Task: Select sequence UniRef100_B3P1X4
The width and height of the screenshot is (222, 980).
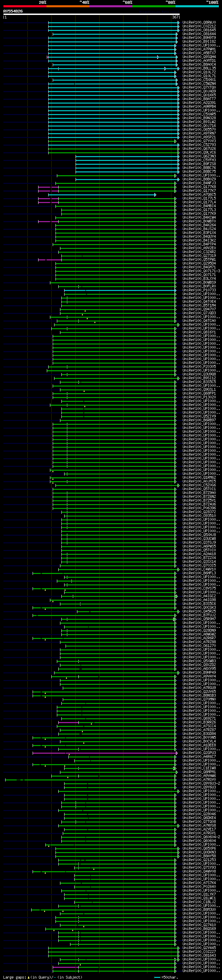Action: (x=199, y=233)
